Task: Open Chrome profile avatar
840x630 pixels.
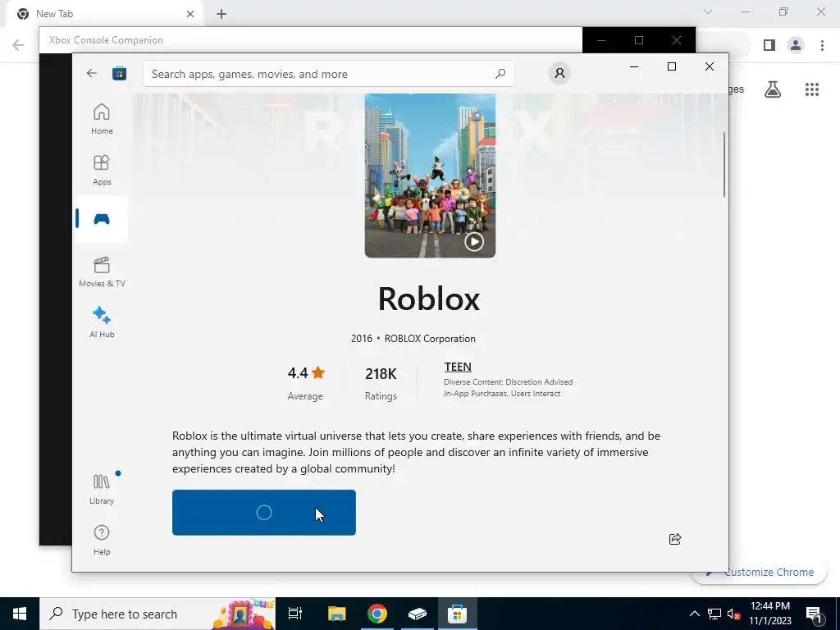Action: (x=796, y=45)
